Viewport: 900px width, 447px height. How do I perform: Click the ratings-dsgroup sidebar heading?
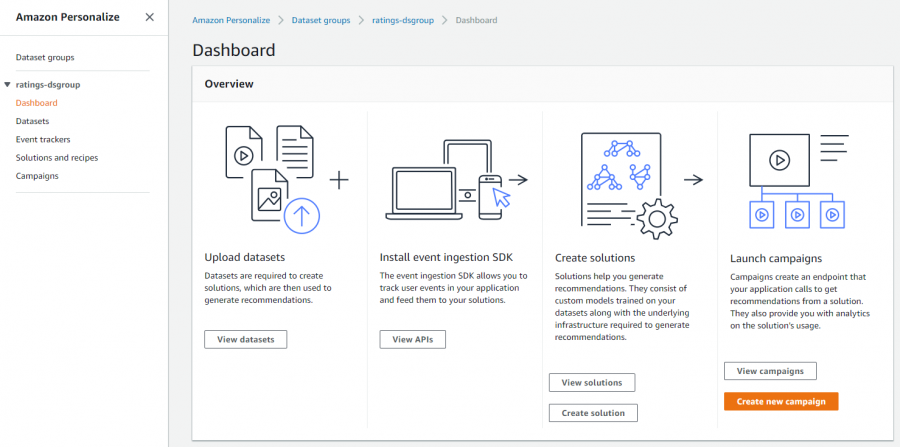(48, 85)
